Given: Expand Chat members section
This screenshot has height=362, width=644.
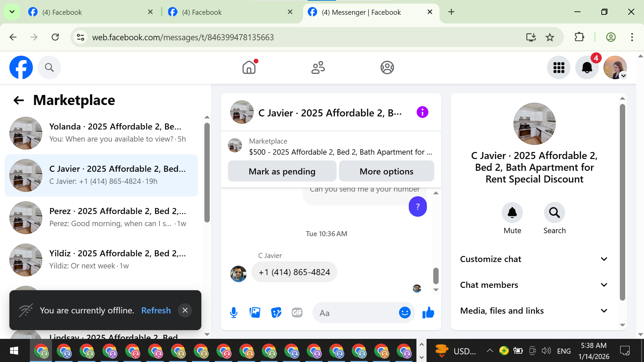Looking at the screenshot, I should 534,285.
